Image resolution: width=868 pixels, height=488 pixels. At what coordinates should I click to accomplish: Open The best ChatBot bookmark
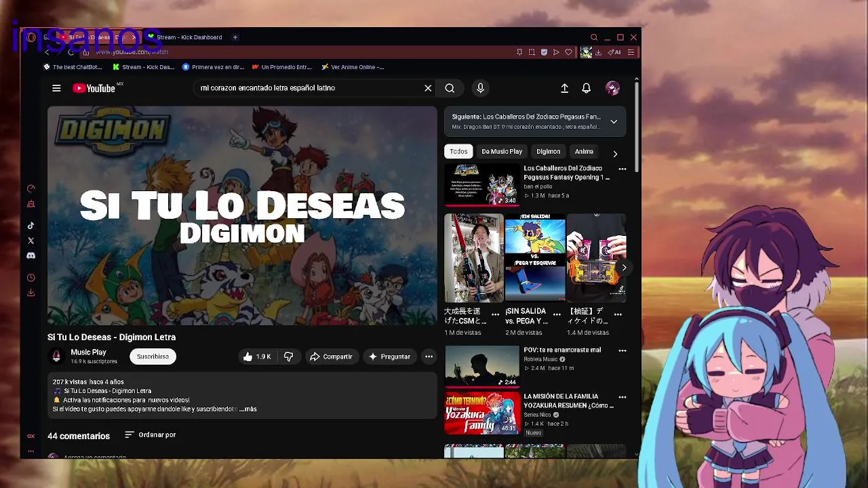(73, 67)
